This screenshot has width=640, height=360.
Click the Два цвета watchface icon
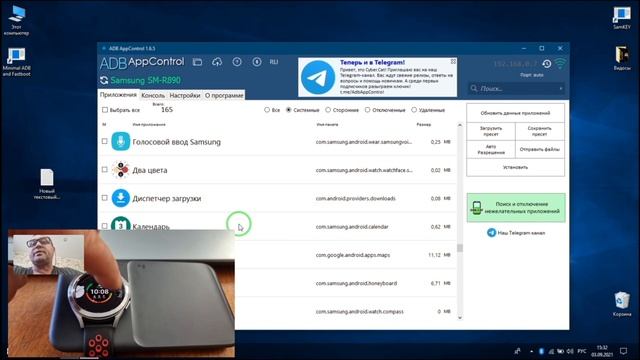point(120,170)
